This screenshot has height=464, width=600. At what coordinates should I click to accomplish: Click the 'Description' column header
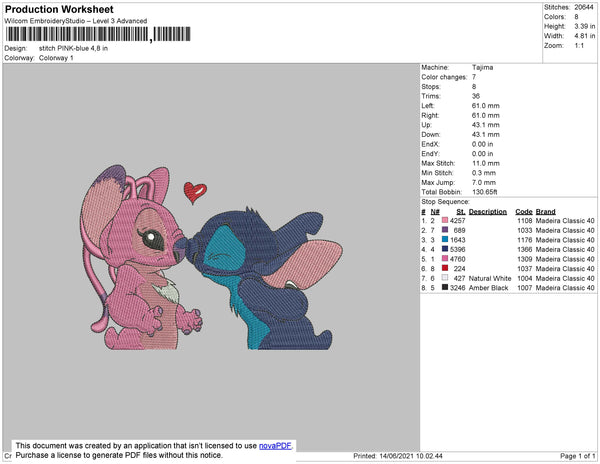488,212
